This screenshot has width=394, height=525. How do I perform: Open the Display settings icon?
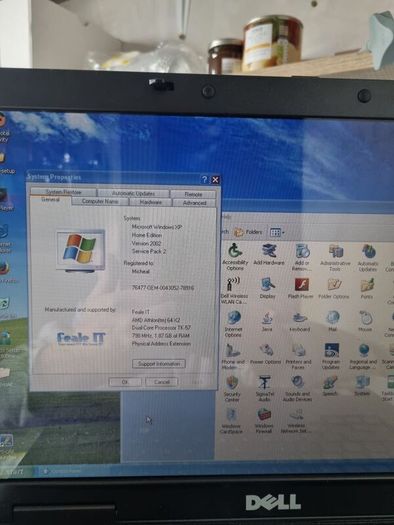coord(267,288)
